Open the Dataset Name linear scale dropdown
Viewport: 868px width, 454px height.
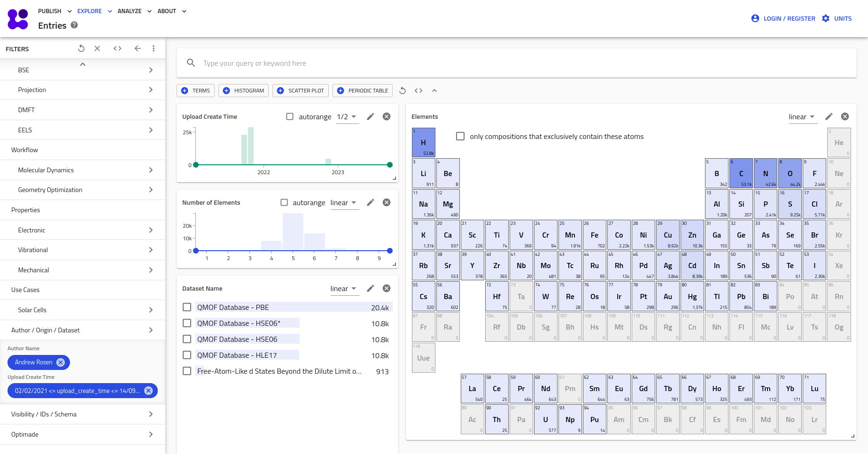344,289
